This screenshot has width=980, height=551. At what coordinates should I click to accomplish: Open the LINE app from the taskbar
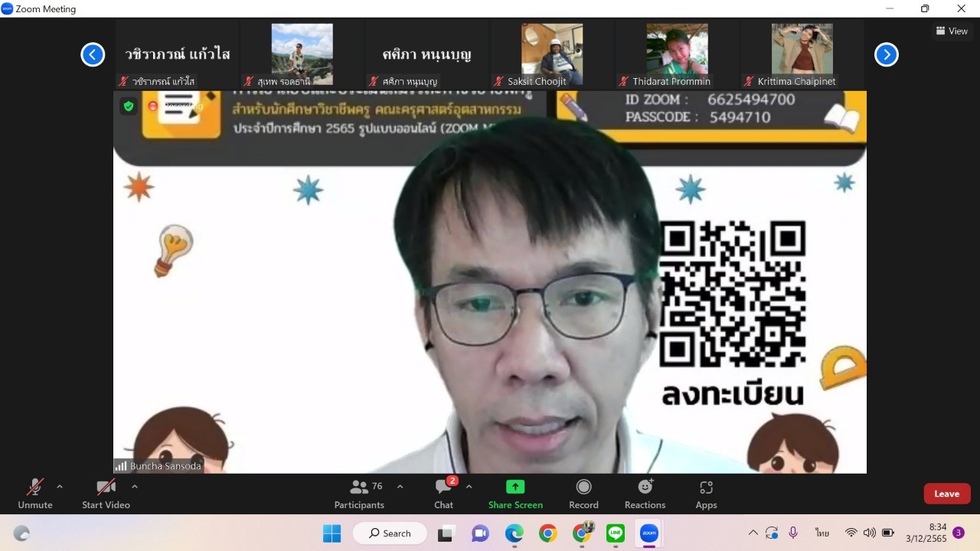[616, 533]
